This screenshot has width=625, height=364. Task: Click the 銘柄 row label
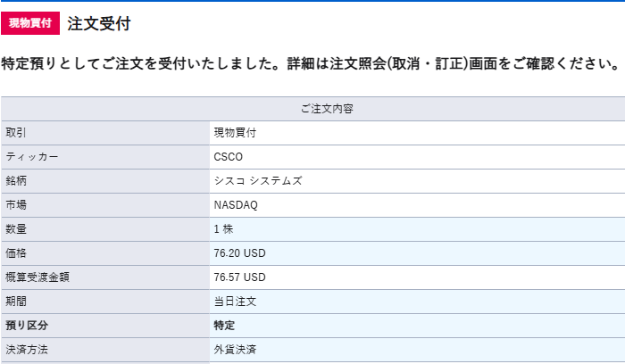tap(17, 181)
